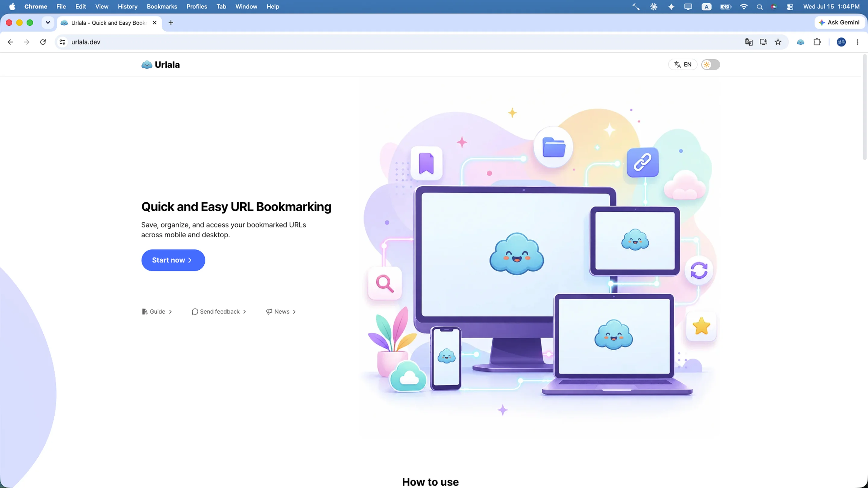The height and width of the screenshot is (488, 868).
Task: Select the Urlala - Quick and Easy tab
Action: coord(108,23)
